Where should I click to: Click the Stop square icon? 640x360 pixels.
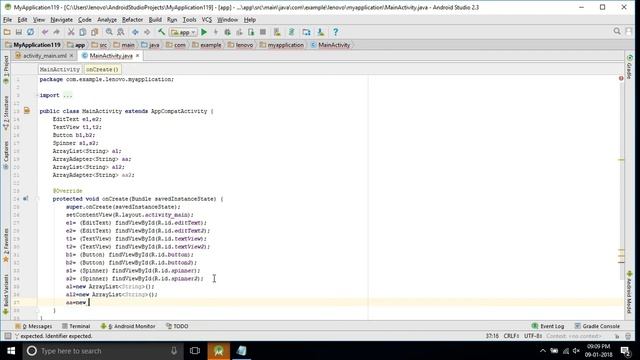(x=263, y=32)
